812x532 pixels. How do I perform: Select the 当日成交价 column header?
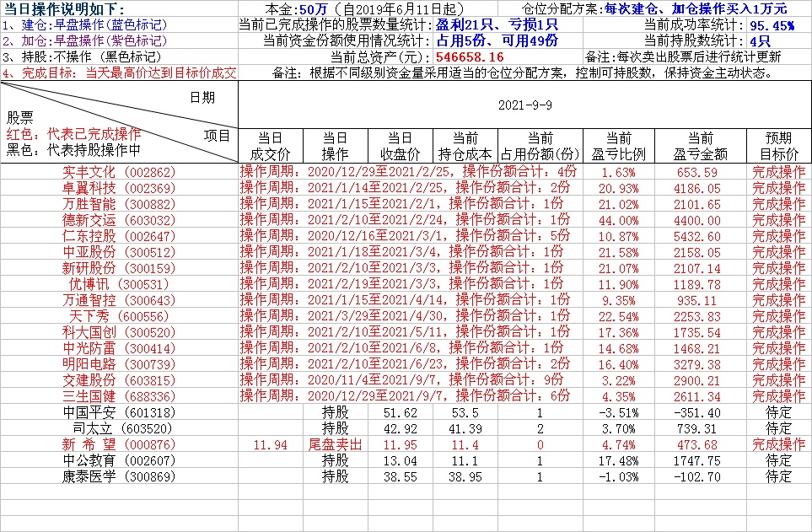(271, 146)
